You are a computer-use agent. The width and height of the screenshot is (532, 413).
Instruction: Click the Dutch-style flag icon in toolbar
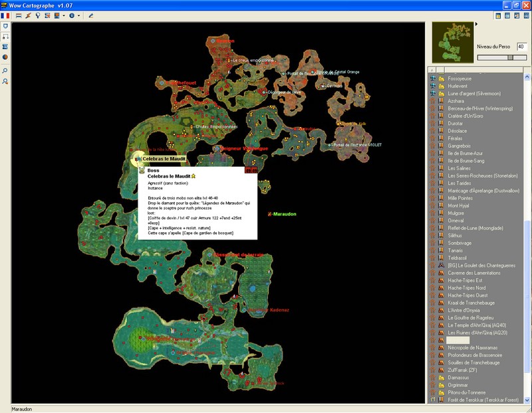click(x=19, y=15)
